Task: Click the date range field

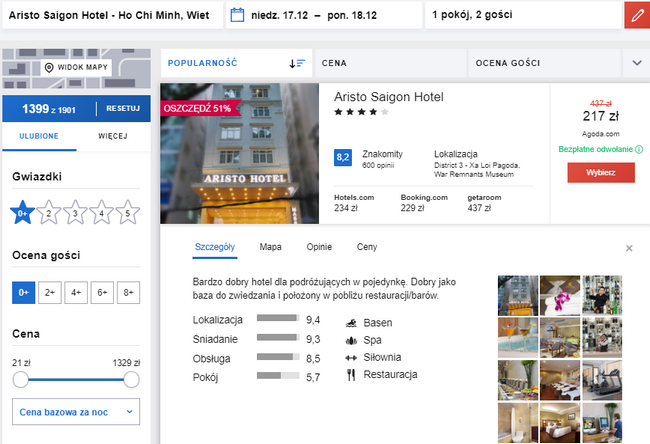Action: 324,15
